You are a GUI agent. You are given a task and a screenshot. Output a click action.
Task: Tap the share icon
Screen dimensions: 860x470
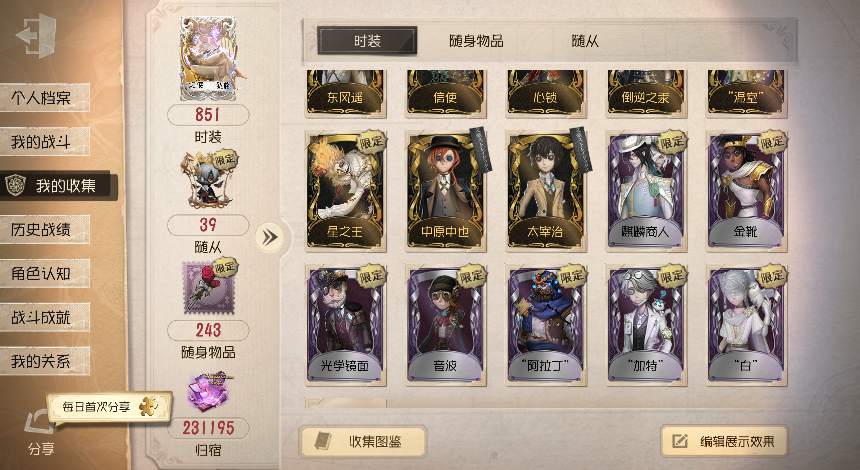[37, 423]
